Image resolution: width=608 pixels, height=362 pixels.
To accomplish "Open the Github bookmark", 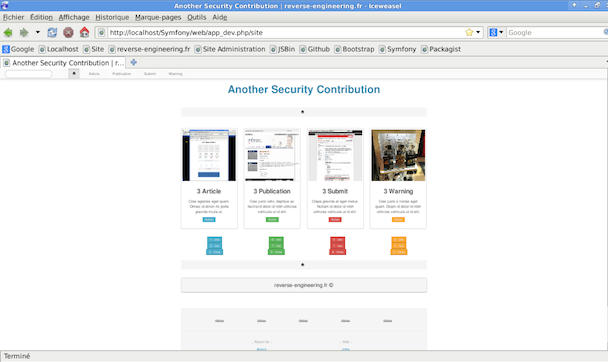I will point(314,49).
